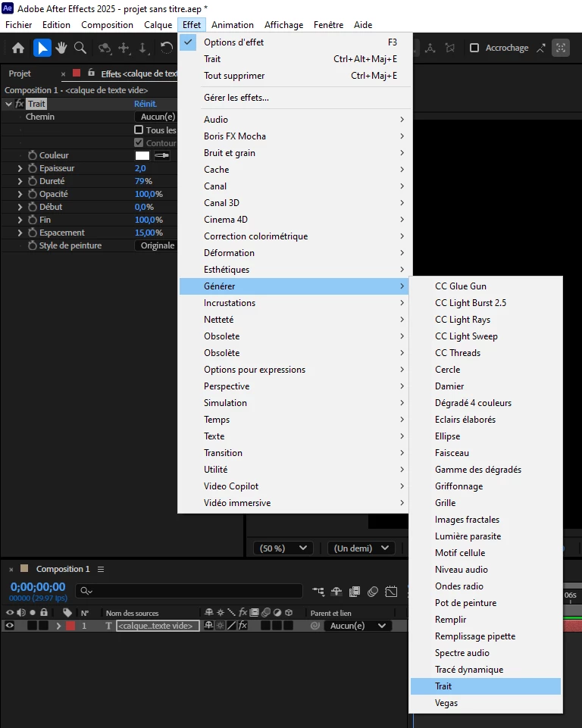582x728 pixels.
Task: Select the Orbit camera tool
Action: (105, 48)
